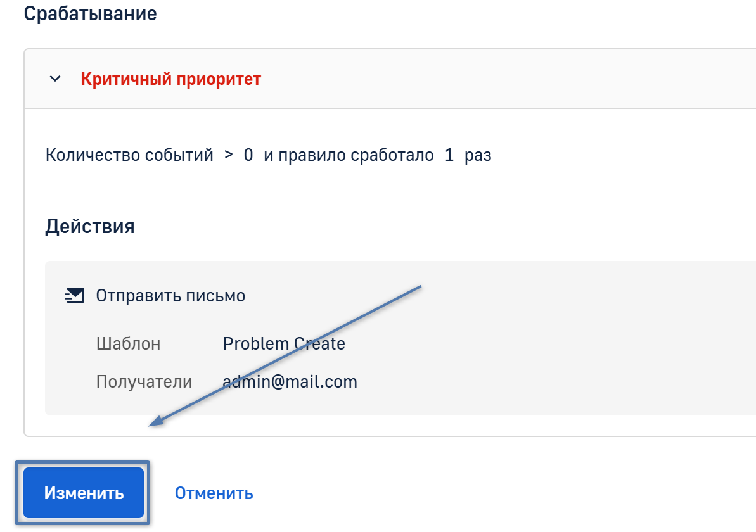Click the red Критичный приоритет header title
This screenshot has width=756, height=532.
(x=170, y=79)
